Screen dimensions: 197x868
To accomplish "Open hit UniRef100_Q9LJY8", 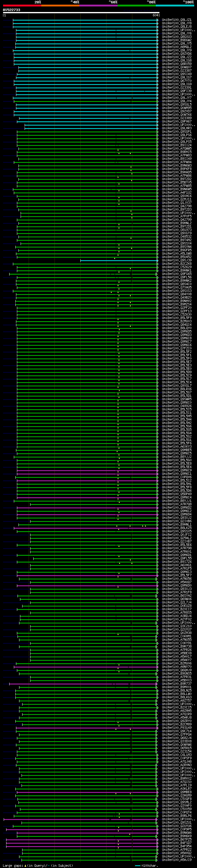I will [177, 24].
